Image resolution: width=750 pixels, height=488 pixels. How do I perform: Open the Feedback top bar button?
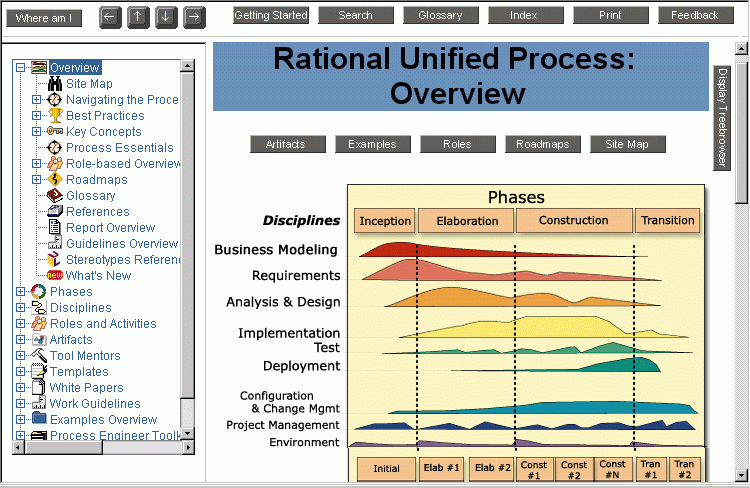click(695, 15)
